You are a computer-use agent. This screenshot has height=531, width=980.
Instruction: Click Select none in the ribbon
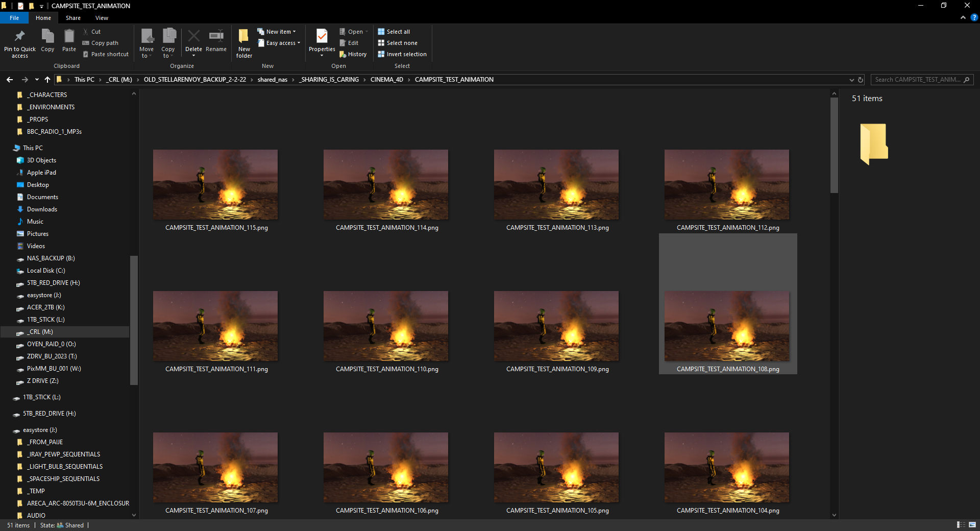(398, 43)
